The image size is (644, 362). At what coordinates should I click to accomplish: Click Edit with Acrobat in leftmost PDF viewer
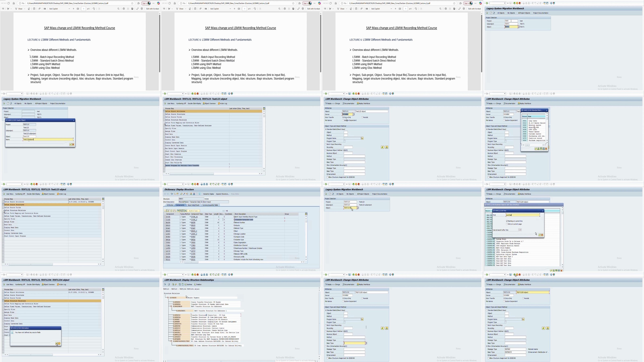(153, 9)
